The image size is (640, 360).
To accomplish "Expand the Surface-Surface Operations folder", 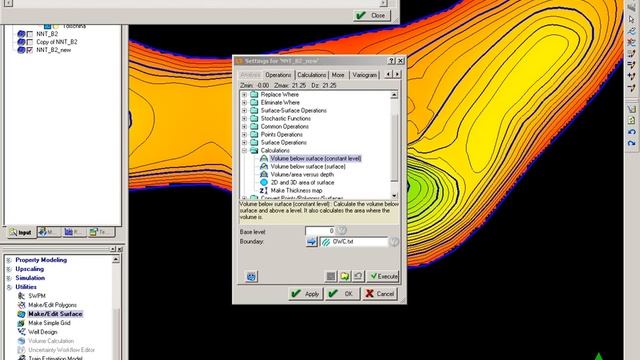I will pyautogui.click(x=244, y=111).
